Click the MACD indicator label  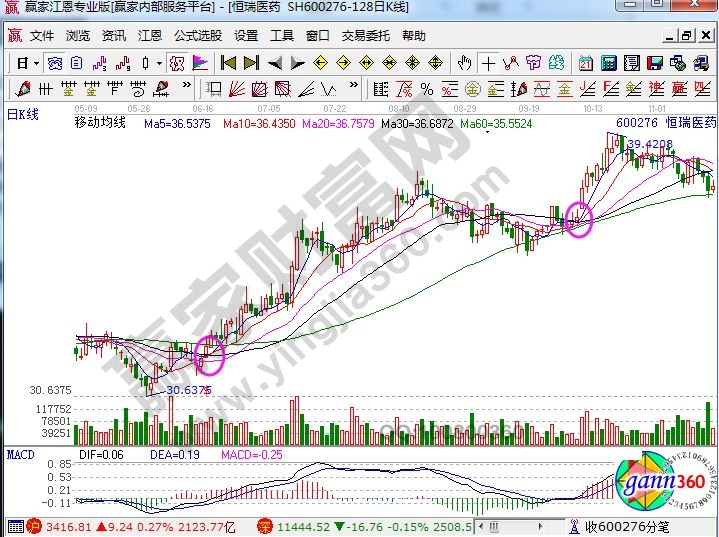pos(20,455)
